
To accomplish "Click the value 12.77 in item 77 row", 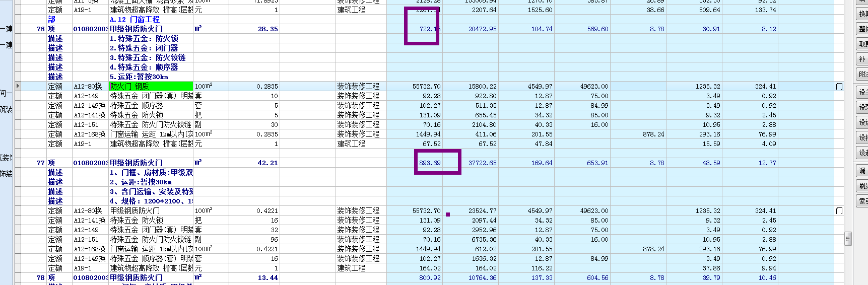I will click(767, 163).
